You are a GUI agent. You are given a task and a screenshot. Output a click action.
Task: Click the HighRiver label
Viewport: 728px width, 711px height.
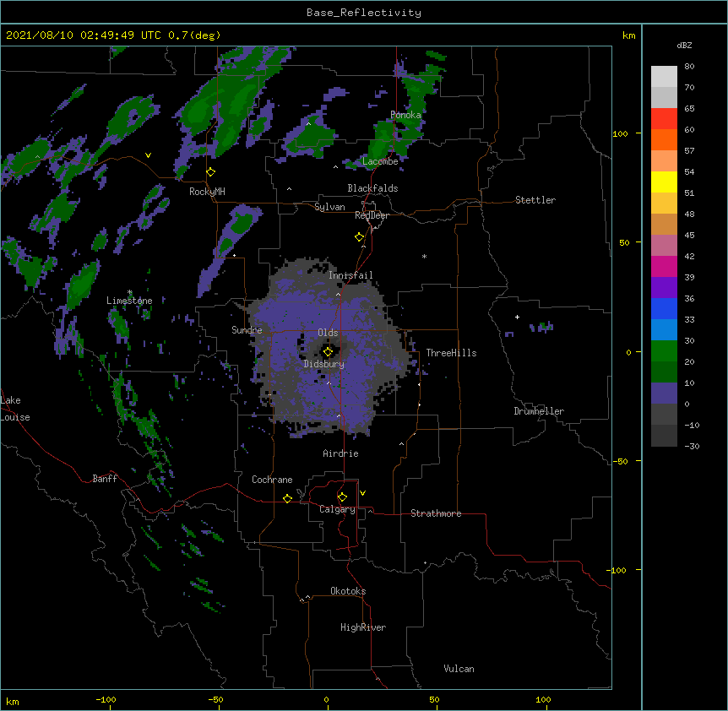point(363,627)
